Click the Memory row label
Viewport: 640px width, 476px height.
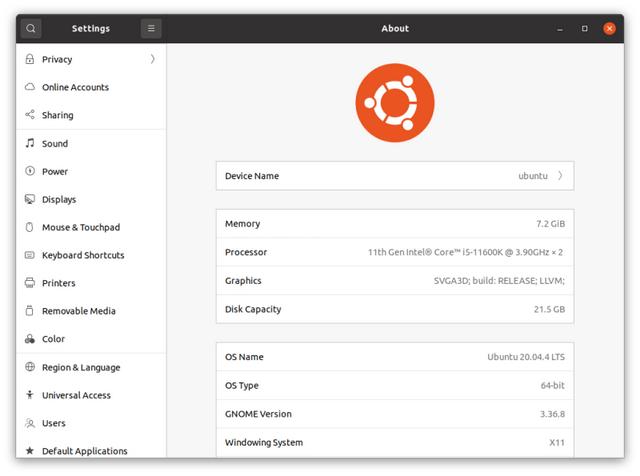point(242,224)
